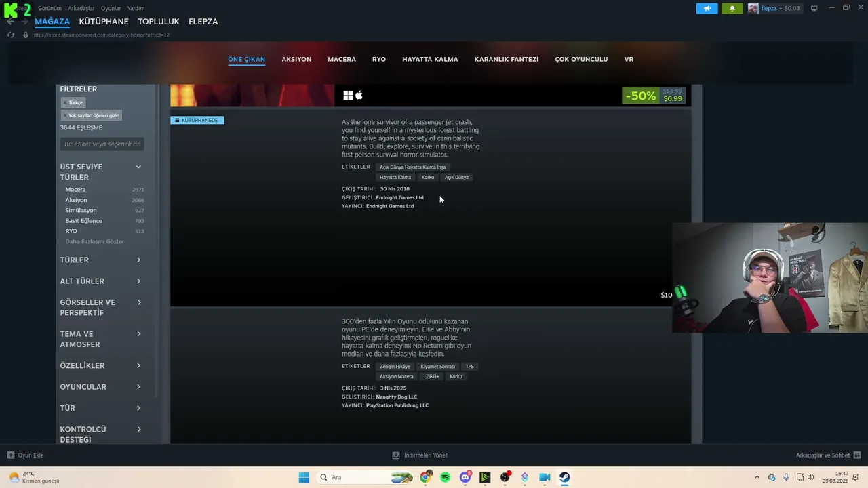This screenshot has width=868, height=488.
Task: Click the -50% discount price block
Action: tap(654, 96)
